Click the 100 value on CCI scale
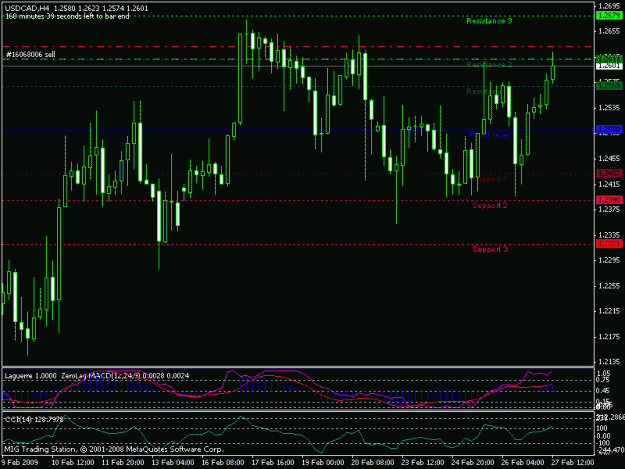The height and width of the screenshot is (469, 625). [602, 428]
